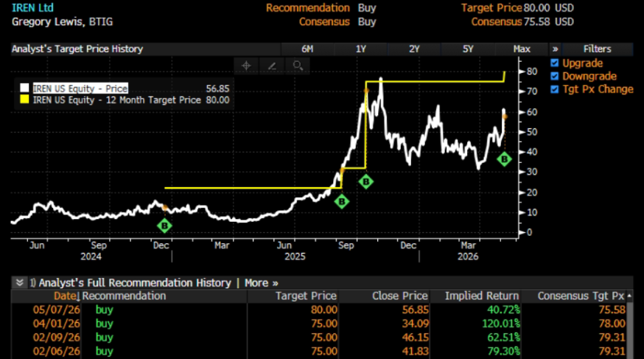The image size is (644, 359).
Task: Click the Consensus Tgt Px column header
Action: [581, 296]
